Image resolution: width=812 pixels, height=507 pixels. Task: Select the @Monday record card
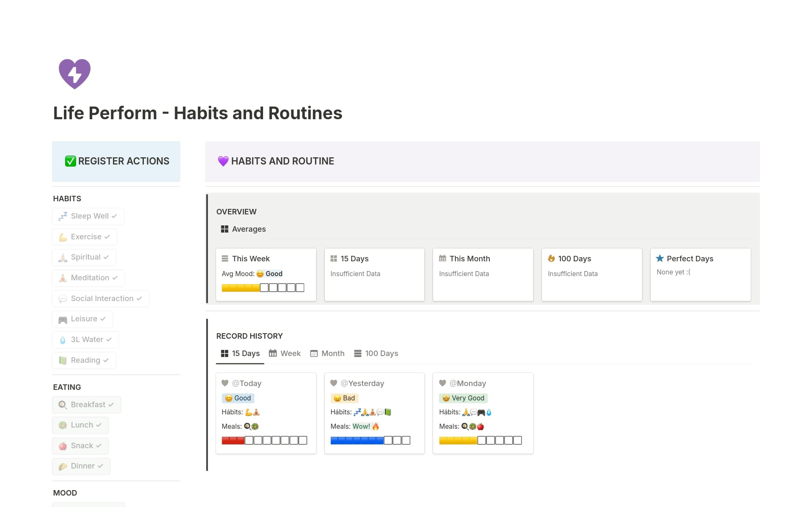pos(483,414)
